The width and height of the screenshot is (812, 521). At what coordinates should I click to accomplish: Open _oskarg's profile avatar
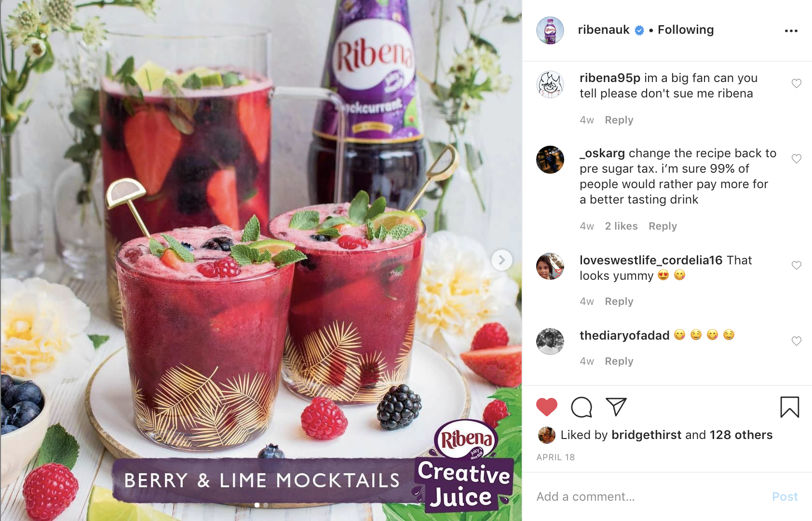550,160
